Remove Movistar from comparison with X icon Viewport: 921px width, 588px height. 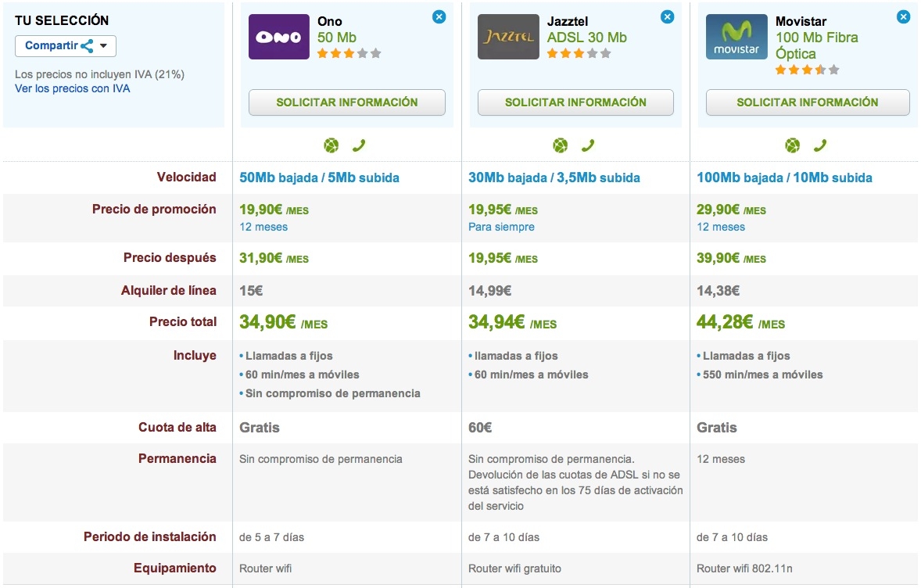click(x=903, y=17)
